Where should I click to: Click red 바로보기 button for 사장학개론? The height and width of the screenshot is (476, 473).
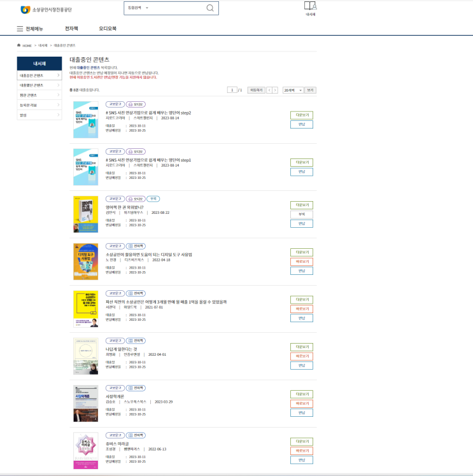(x=302, y=403)
